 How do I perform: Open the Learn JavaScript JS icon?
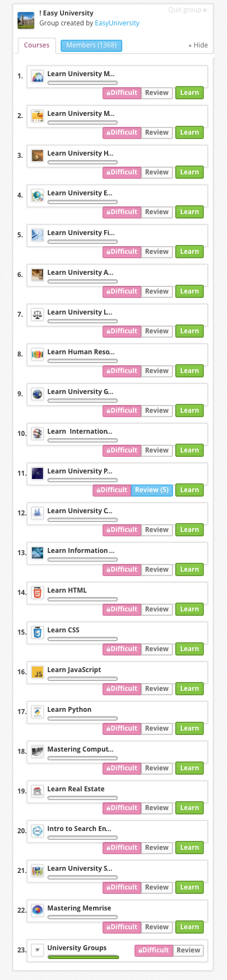pos(37,672)
